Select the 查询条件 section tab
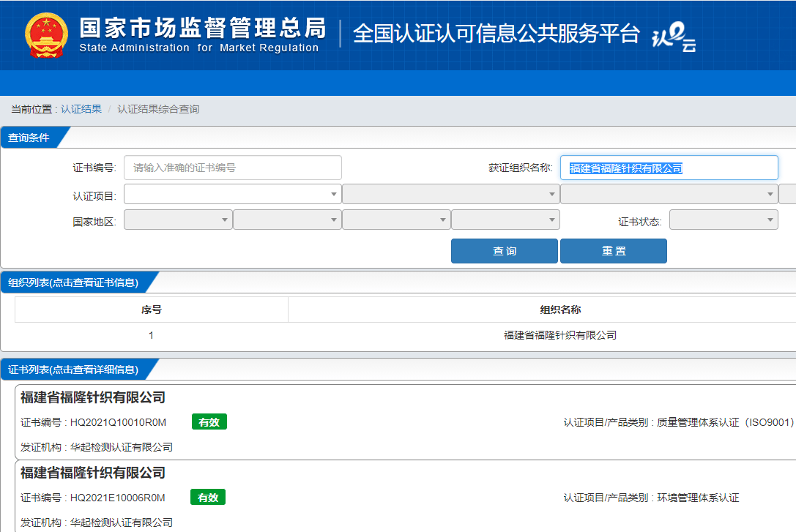Image resolution: width=796 pixels, height=532 pixels. coord(31,138)
